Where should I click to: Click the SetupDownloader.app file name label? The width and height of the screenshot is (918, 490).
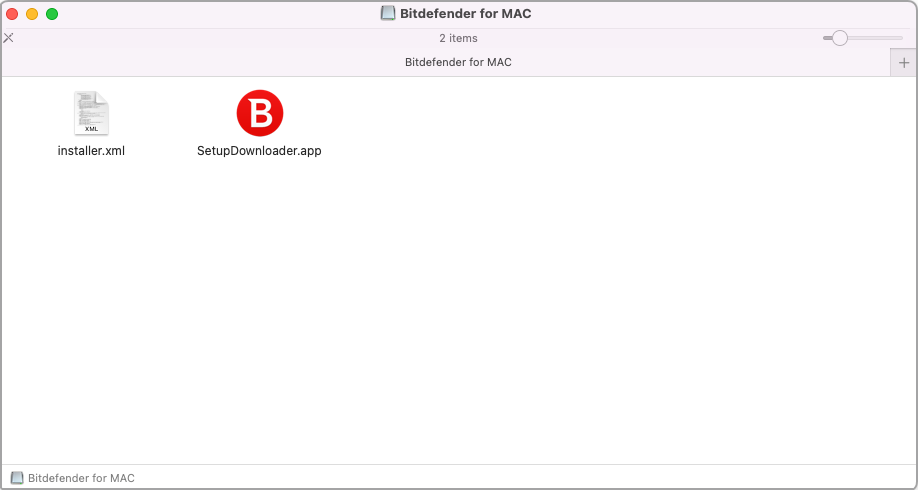(x=259, y=150)
